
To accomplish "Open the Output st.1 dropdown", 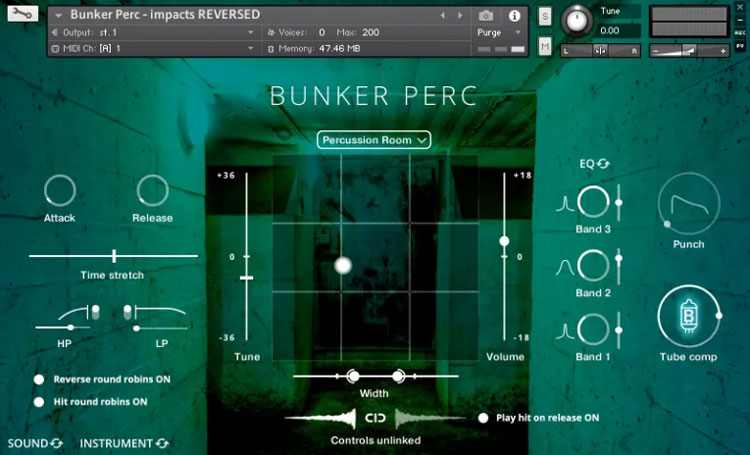I will click(153, 33).
